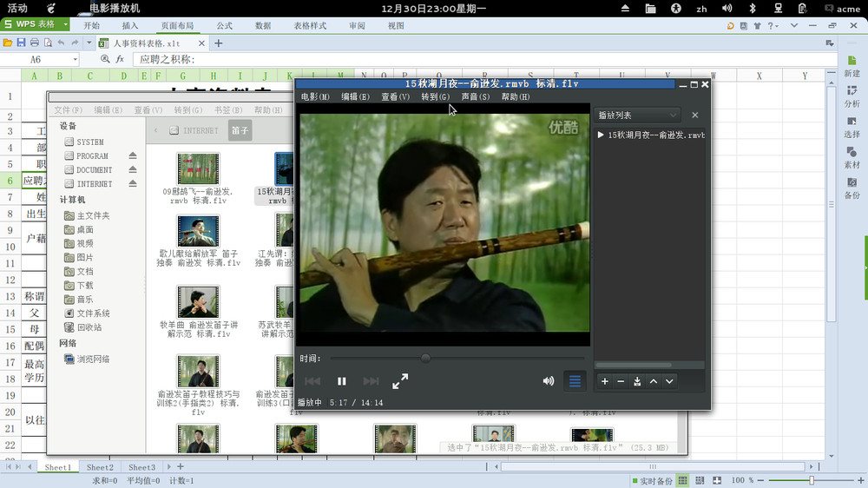Open the system volume indicator
The height and width of the screenshot is (488, 868).
(727, 9)
